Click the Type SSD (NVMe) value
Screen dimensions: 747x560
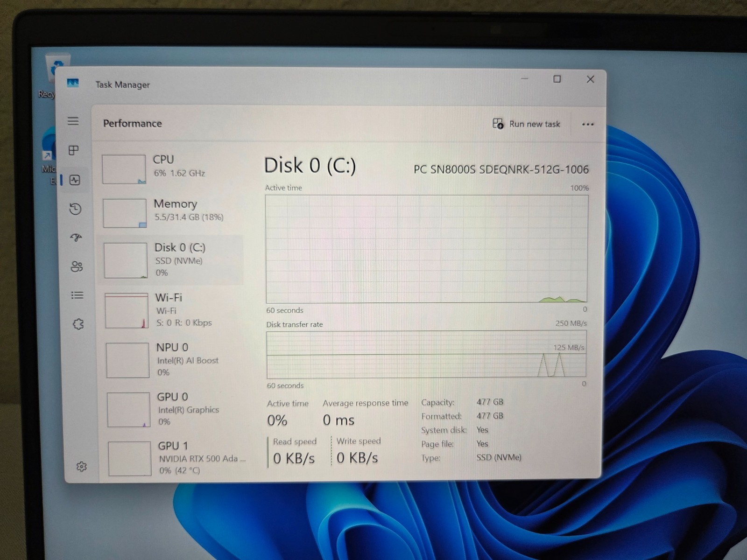(x=499, y=457)
